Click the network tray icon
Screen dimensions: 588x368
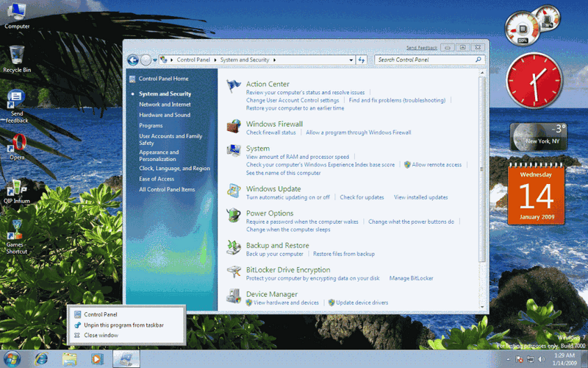click(530, 359)
